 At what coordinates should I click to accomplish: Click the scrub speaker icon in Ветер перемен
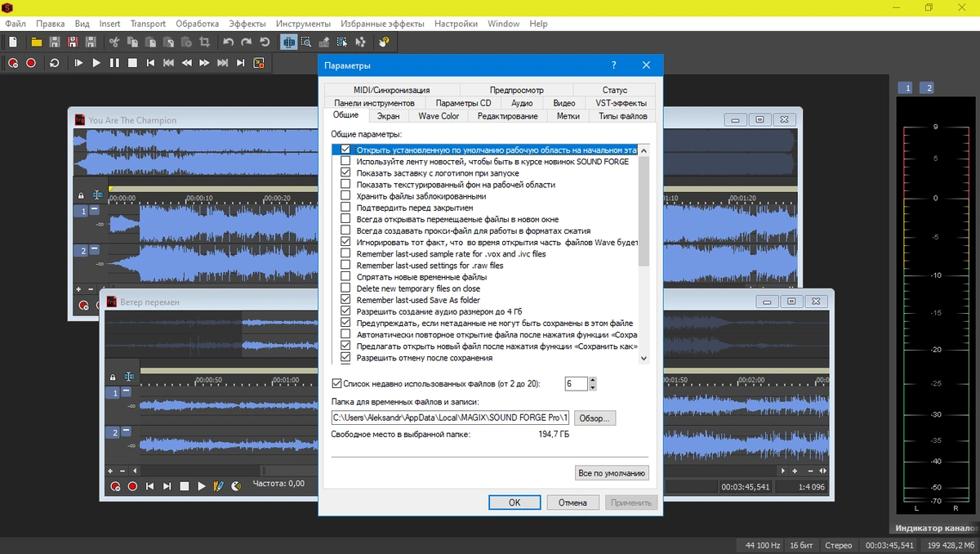(236, 486)
